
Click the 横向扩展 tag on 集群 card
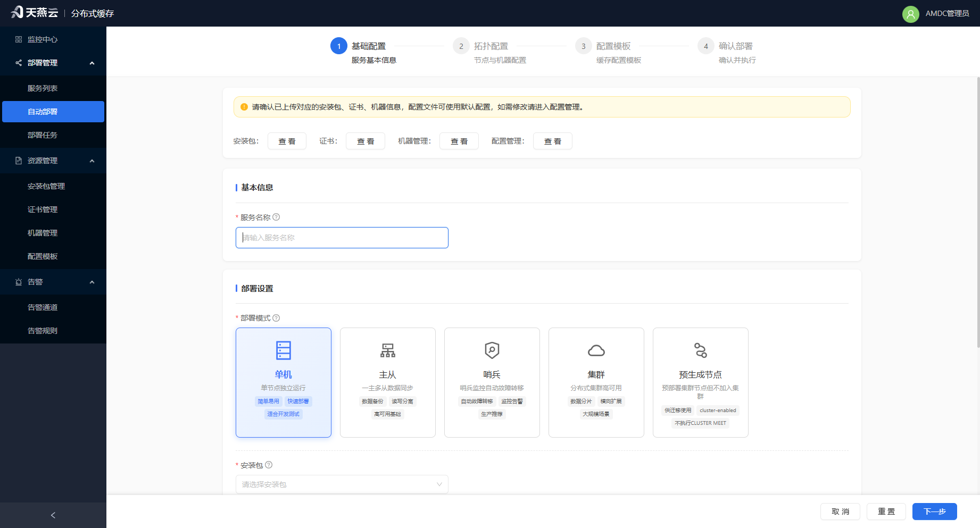click(611, 401)
